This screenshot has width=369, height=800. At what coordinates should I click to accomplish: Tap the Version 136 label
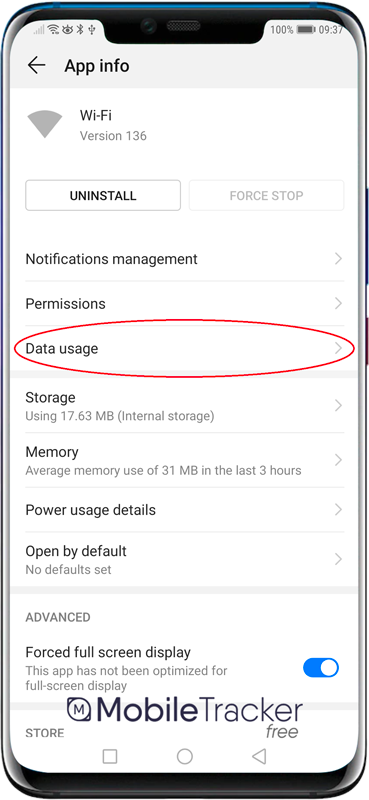click(113, 136)
